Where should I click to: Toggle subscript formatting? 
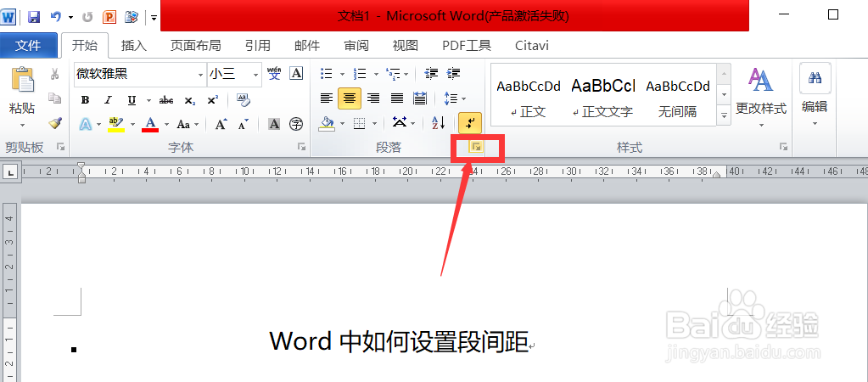(189, 100)
